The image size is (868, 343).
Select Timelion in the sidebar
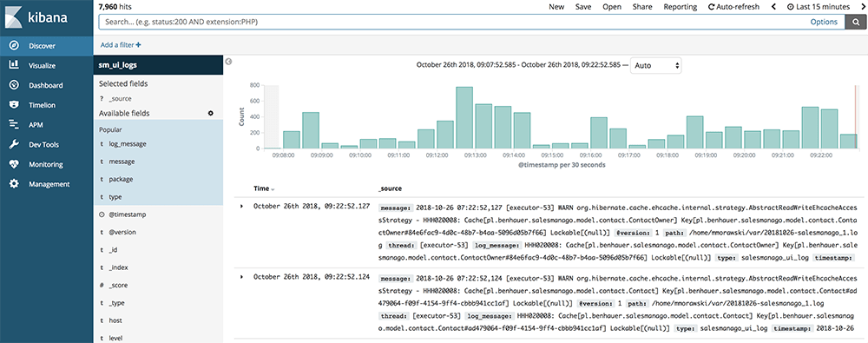tap(47, 105)
